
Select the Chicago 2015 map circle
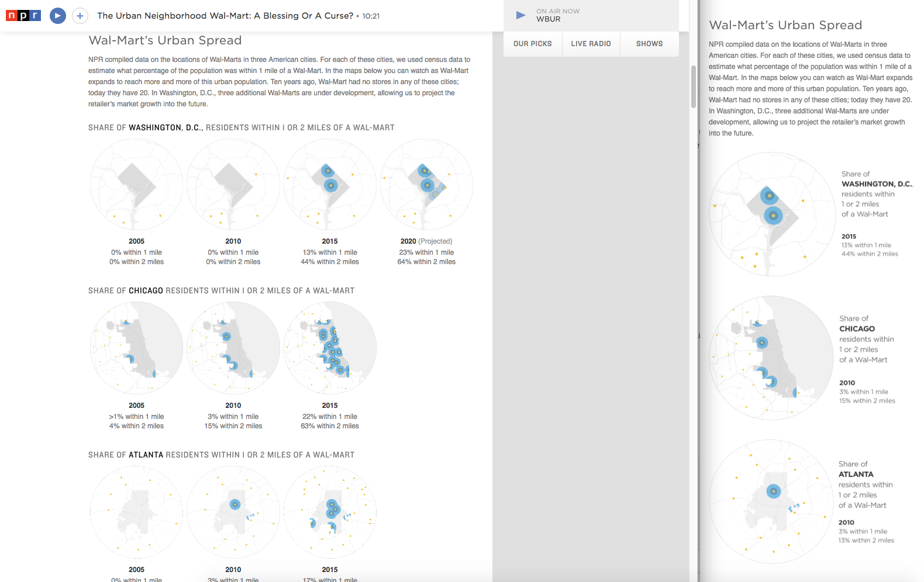point(330,348)
